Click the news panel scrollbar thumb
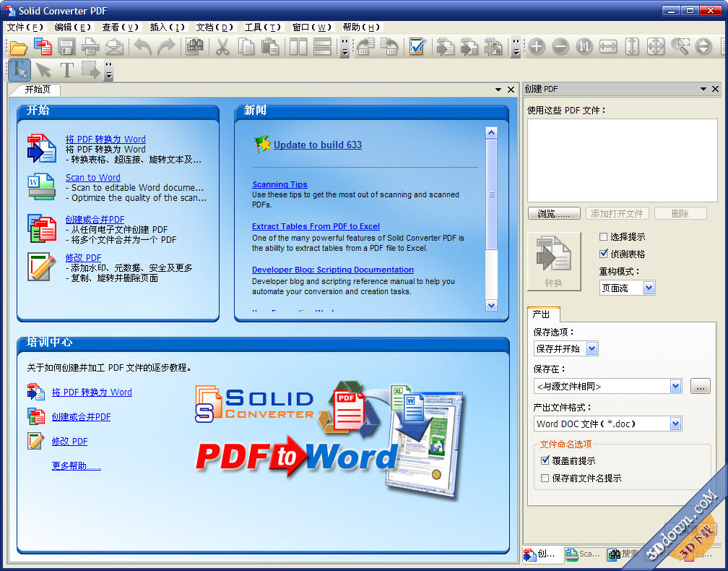 click(491, 194)
